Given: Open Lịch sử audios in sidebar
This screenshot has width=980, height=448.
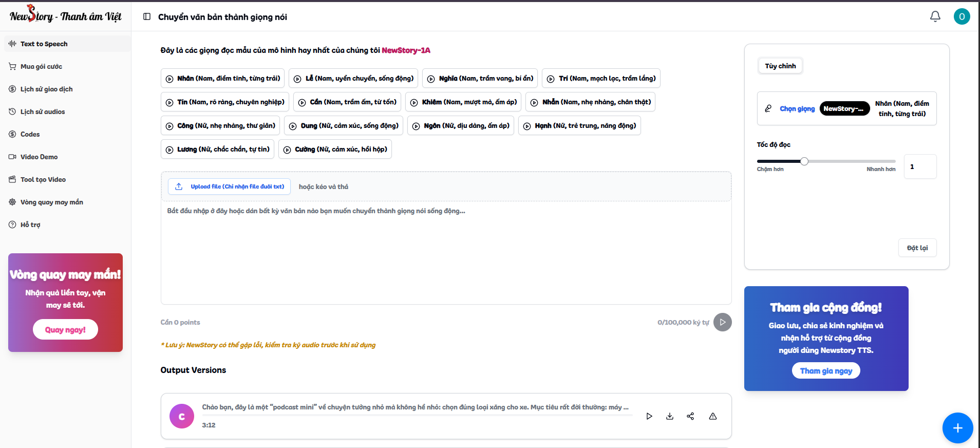Looking at the screenshot, I should pos(43,111).
